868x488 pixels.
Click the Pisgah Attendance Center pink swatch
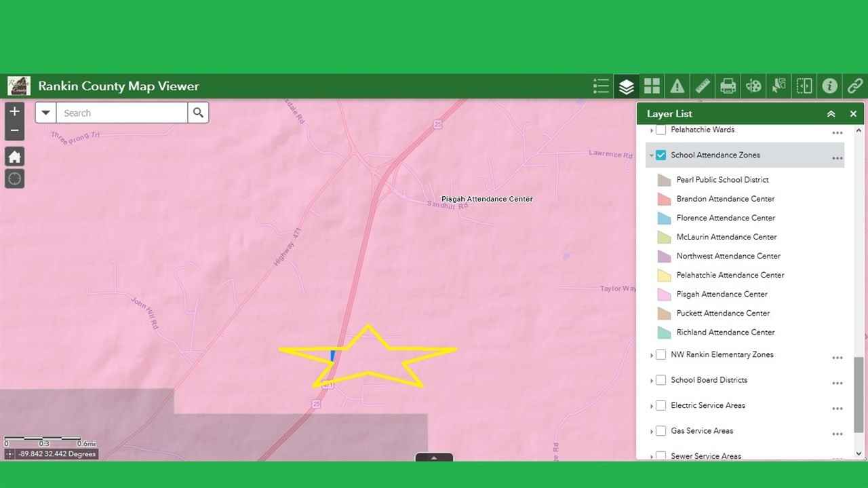(664, 295)
